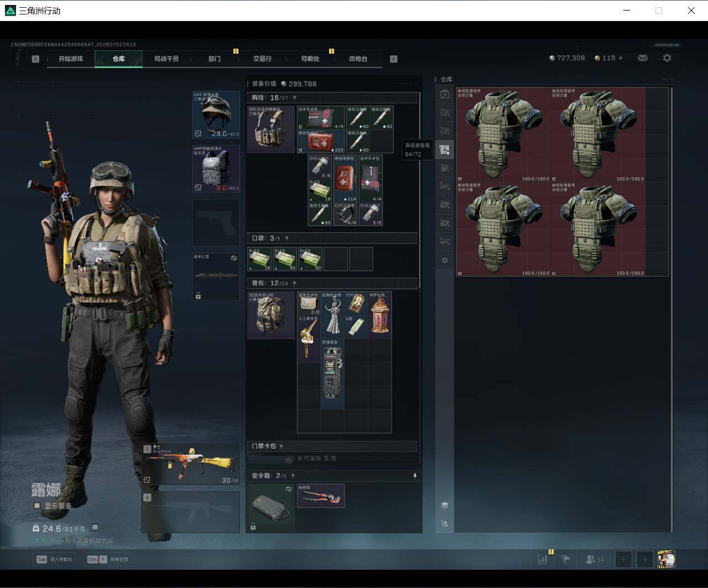Select the top-left armor vest in stash
The height and width of the screenshot is (588, 708).
pyautogui.click(x=503, y=134)
